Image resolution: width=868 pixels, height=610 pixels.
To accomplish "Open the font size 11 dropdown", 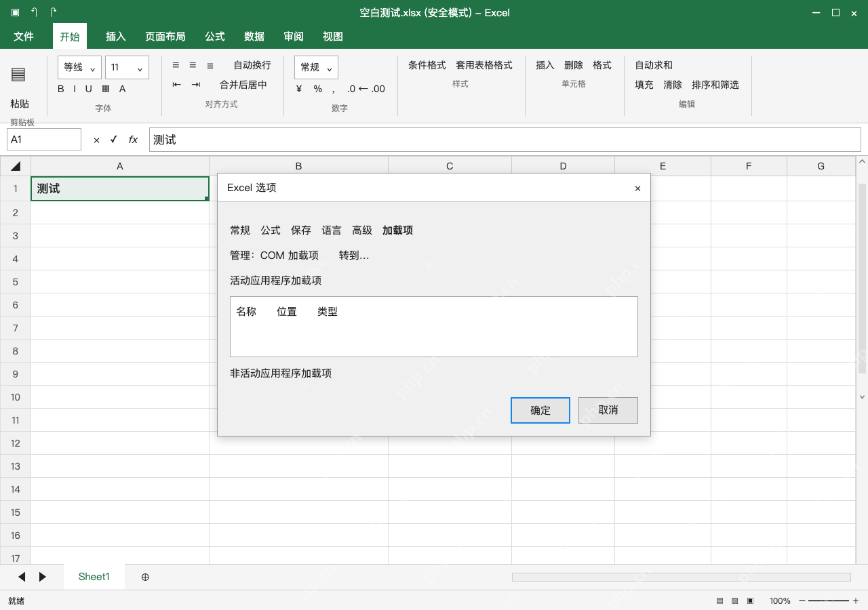I will (x=127, y=67).
